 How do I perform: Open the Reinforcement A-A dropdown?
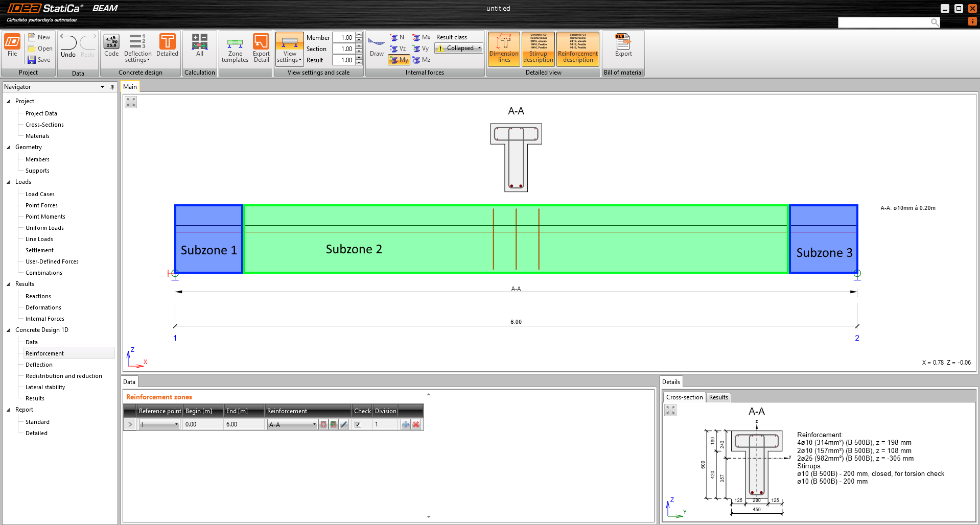[x=292, y=424]
